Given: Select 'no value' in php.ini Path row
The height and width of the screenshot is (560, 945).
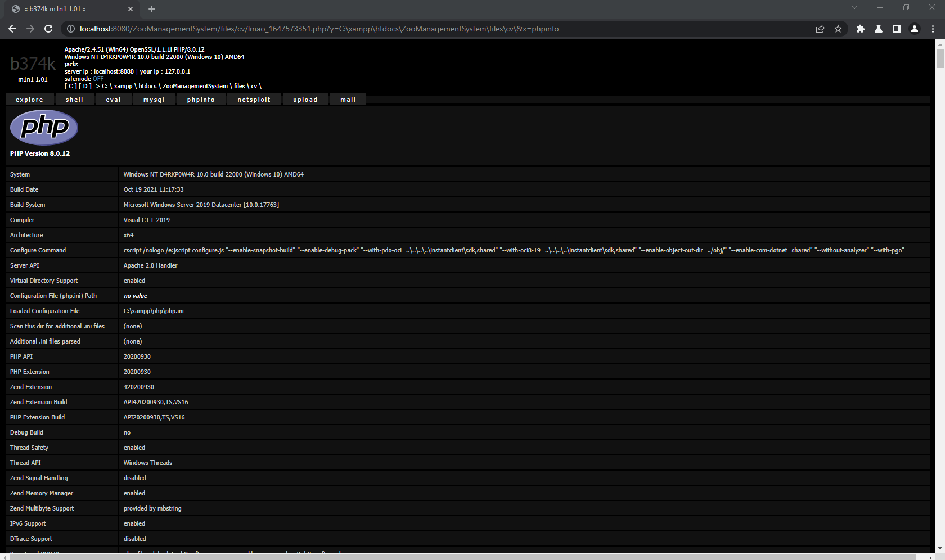Looking at the screenshot, I should 136,296.
